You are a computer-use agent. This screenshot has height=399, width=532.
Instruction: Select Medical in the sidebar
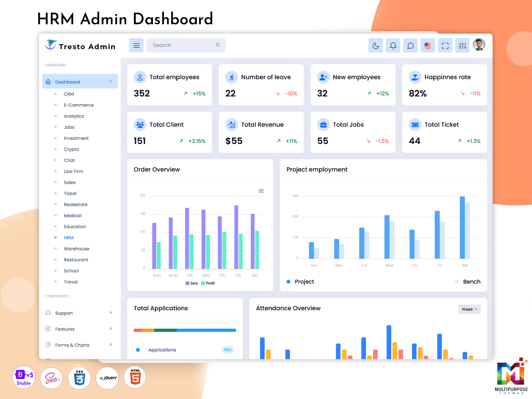72,215
